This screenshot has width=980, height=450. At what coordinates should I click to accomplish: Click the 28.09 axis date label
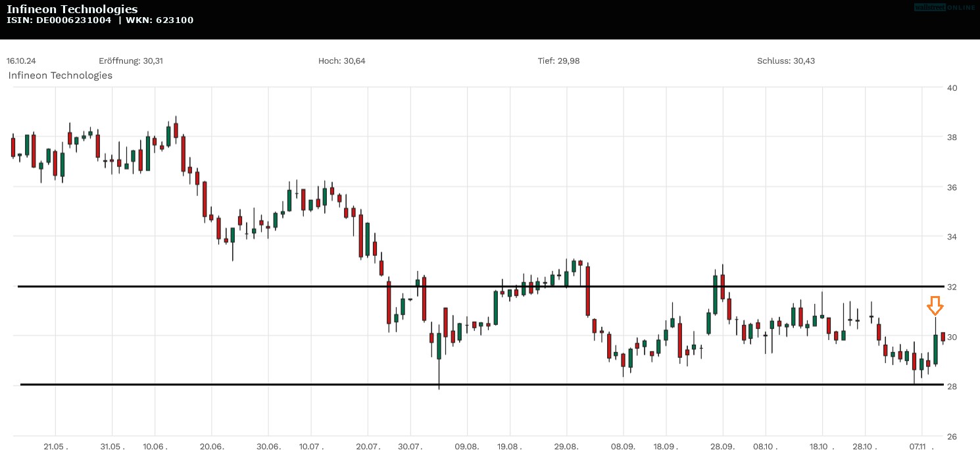723,446
